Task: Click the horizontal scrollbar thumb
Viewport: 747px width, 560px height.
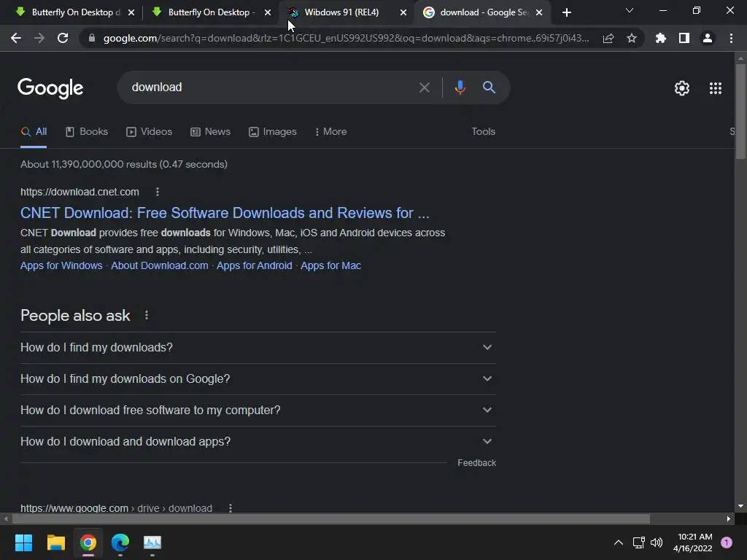Action: pos(330,518)
